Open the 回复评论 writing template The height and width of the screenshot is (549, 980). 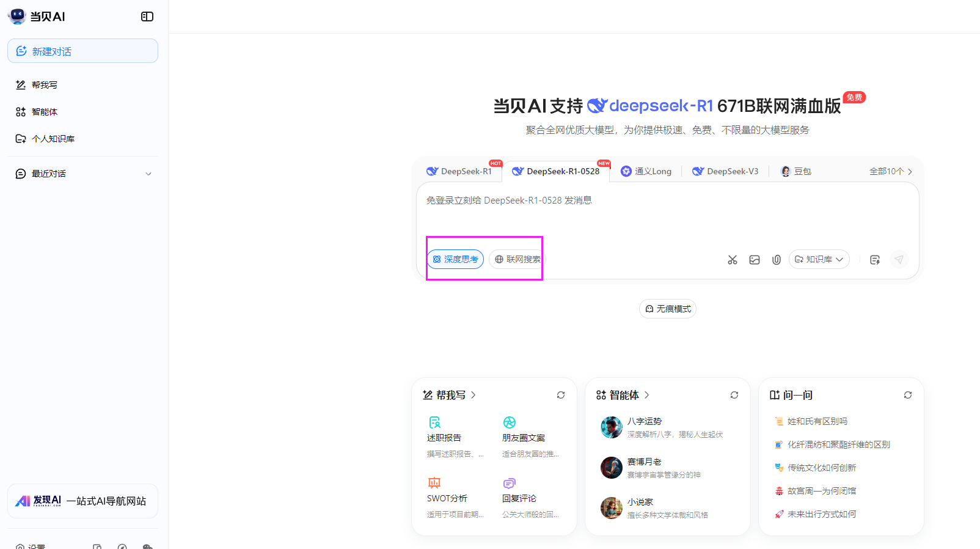(x=531, y=498)
